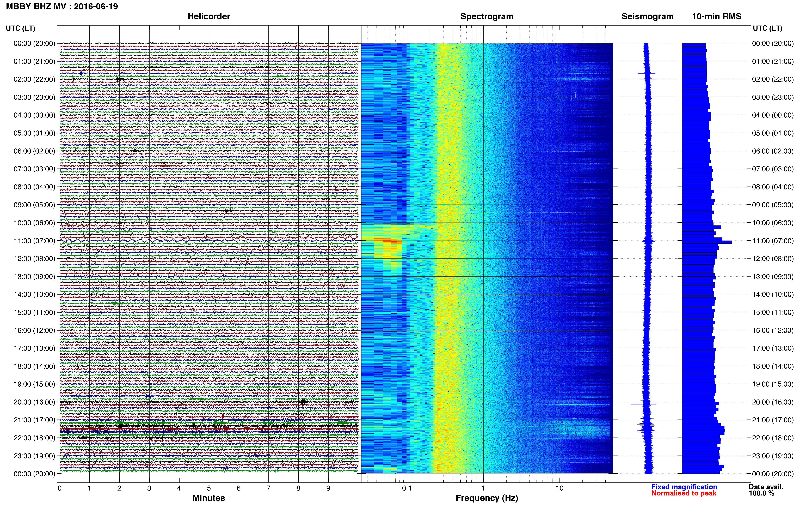Click minutes tick label '5'
The image size is (812, 508).
[x=209, y=488]
